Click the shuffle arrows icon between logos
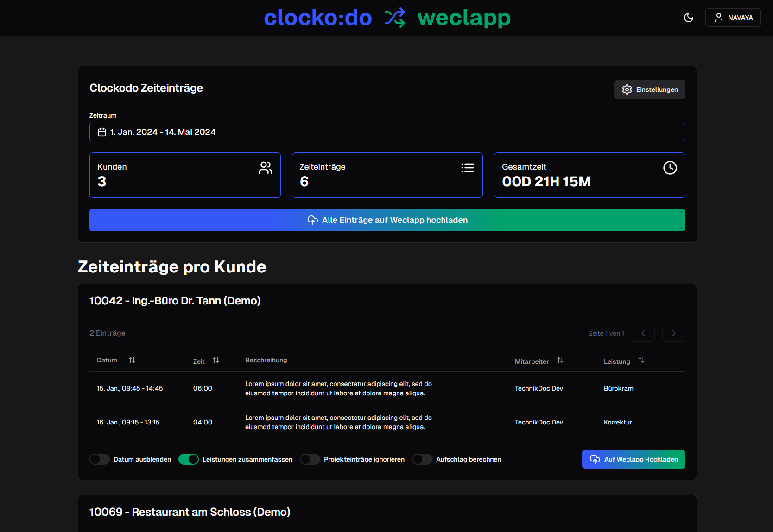Viewport: 773px width, 532px height. coord(395,18)
